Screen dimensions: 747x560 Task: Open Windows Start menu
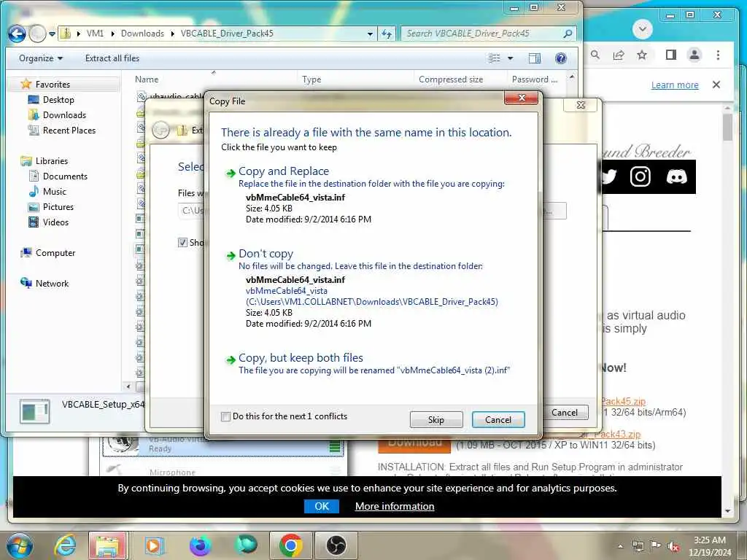click(x=20, y=545)
